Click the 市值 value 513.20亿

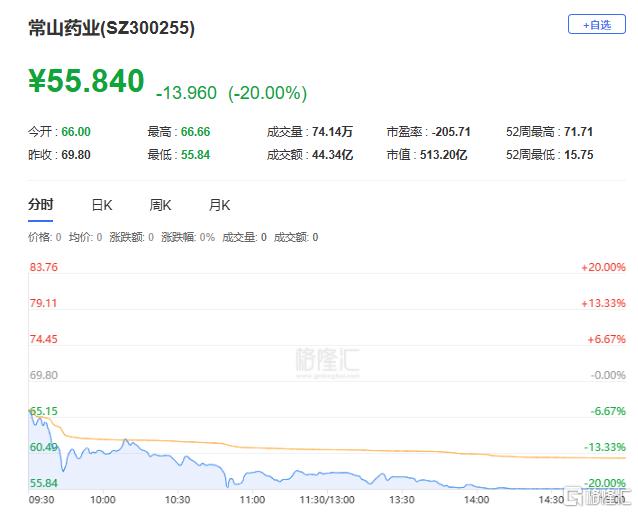[x=444, y=155]
